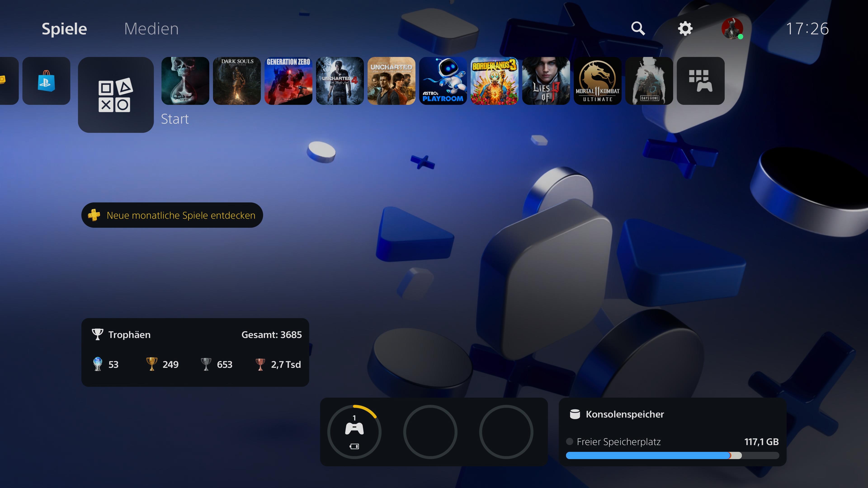Viewport: 868px width, 488px height.
Task: Click Neue monatliche Spiele entdecken button
Action: (x=172, y=215)
